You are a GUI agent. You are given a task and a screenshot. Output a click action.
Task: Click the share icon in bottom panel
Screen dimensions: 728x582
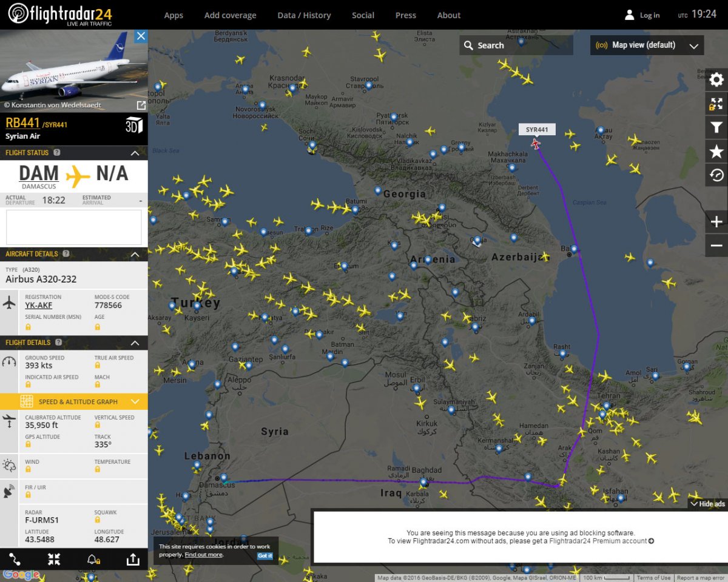click(132, 560)
